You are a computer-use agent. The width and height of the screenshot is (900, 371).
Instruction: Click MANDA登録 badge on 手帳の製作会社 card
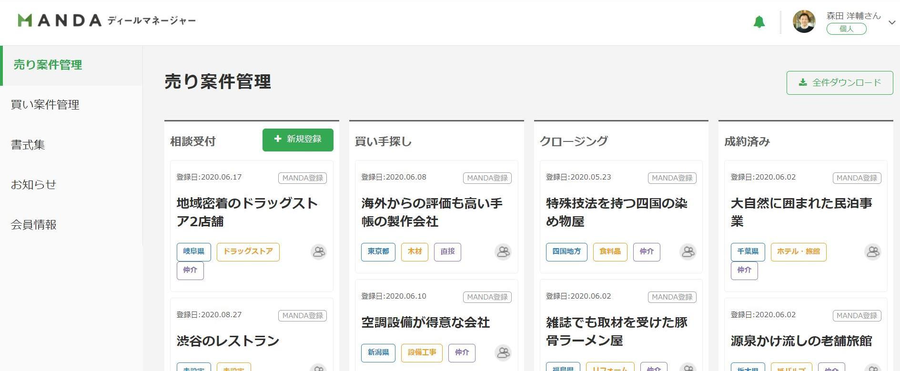pos(487,178)
